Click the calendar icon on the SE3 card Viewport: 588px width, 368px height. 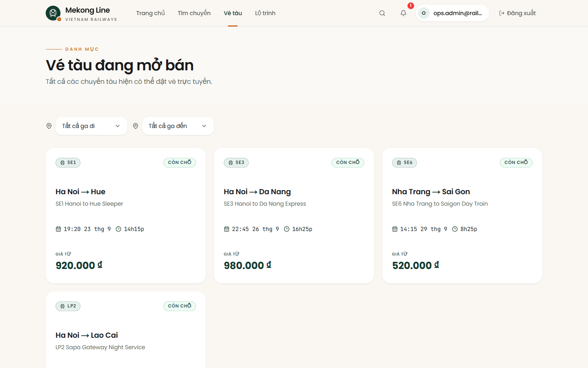tap(227, 229)
